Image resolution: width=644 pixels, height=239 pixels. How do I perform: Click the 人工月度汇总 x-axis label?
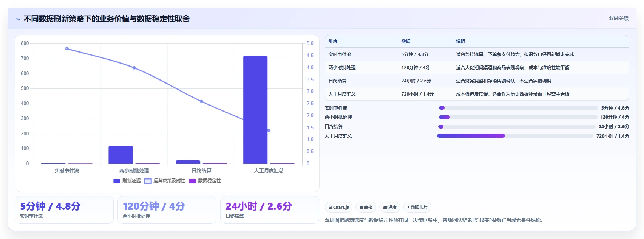[x=269, y=171]
